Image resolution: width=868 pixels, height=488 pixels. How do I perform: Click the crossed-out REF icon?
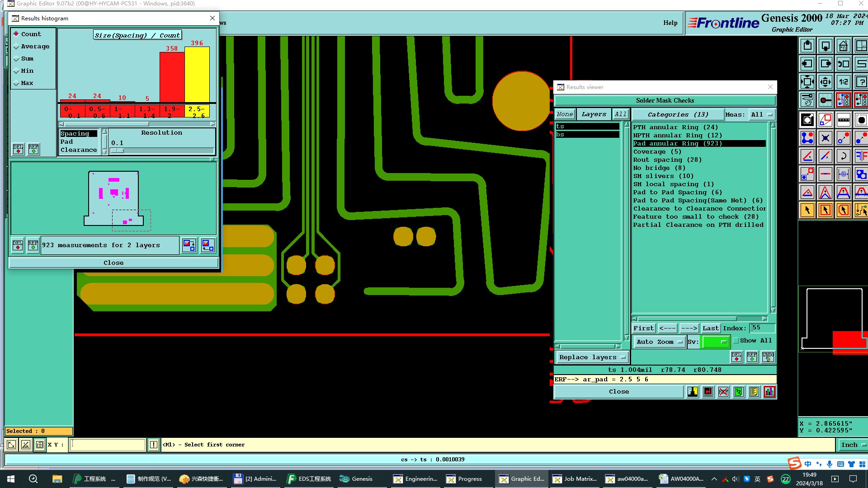coord(723,392)
